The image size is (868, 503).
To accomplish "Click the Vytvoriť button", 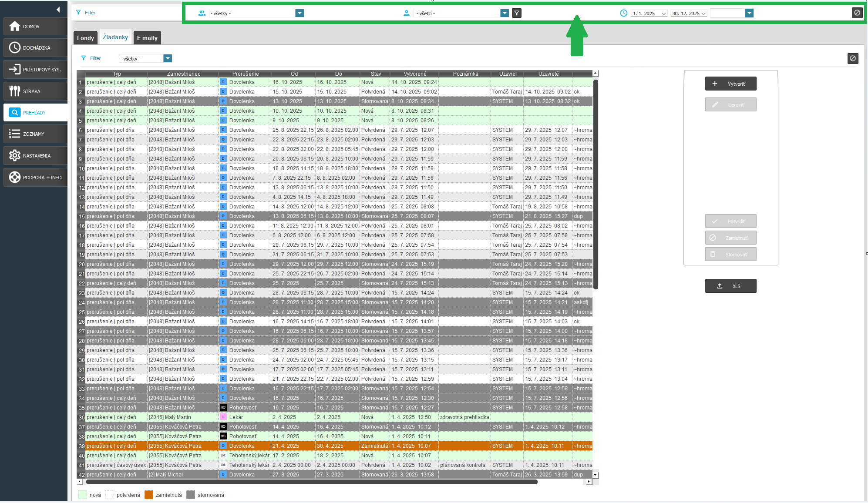I will coord(730,84).
